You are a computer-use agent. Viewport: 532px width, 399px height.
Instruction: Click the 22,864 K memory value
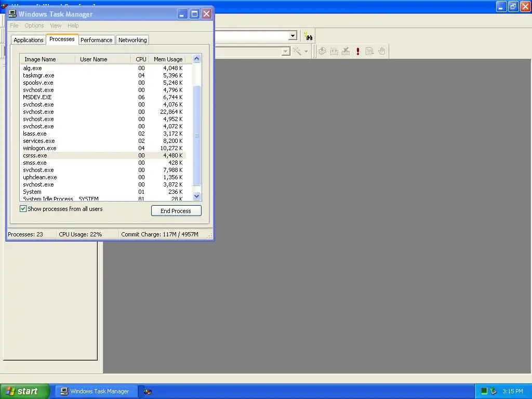click(x=171, y=112)
